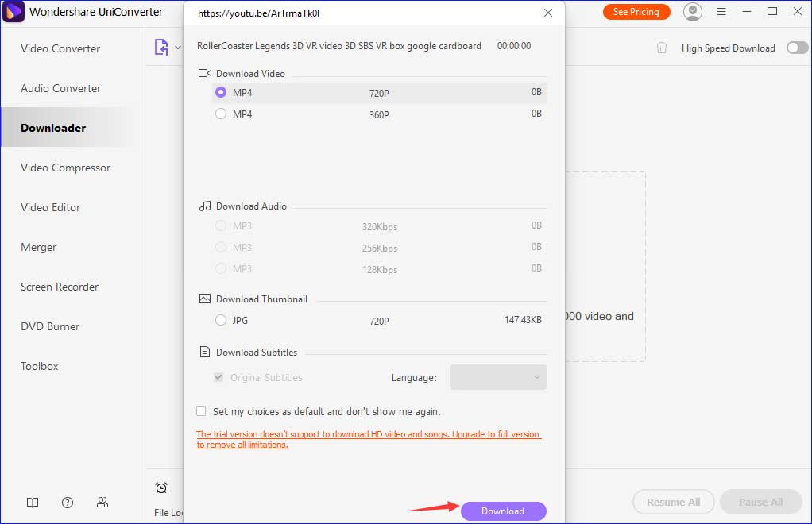Select the MP4 720P video format
Screen dimensions: 812x524
[x=220, y=93]
